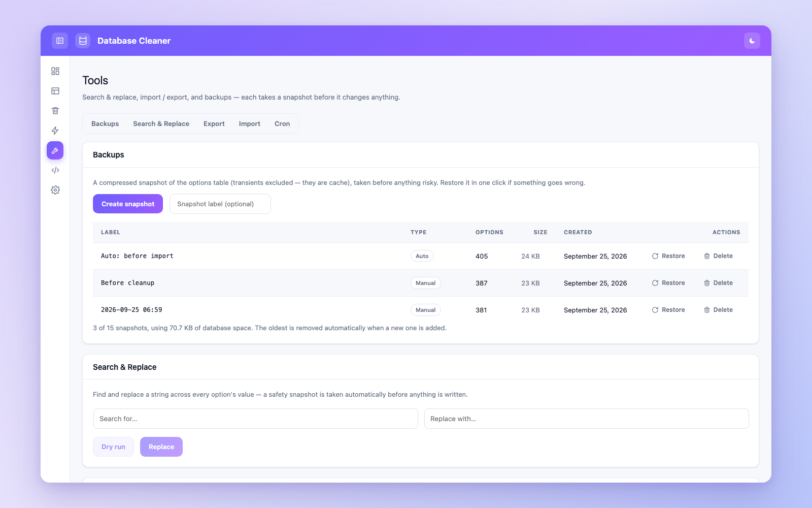Click the Replace with input field
The width and height of the screenshot is (812, 508).
click(587, 419)
